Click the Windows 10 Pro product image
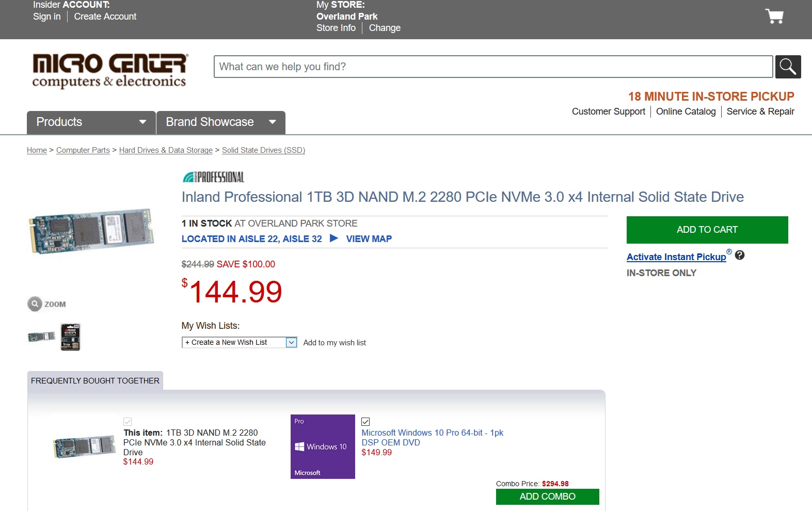The width and height of the screenshot is (812, 511). click(323, 446)
